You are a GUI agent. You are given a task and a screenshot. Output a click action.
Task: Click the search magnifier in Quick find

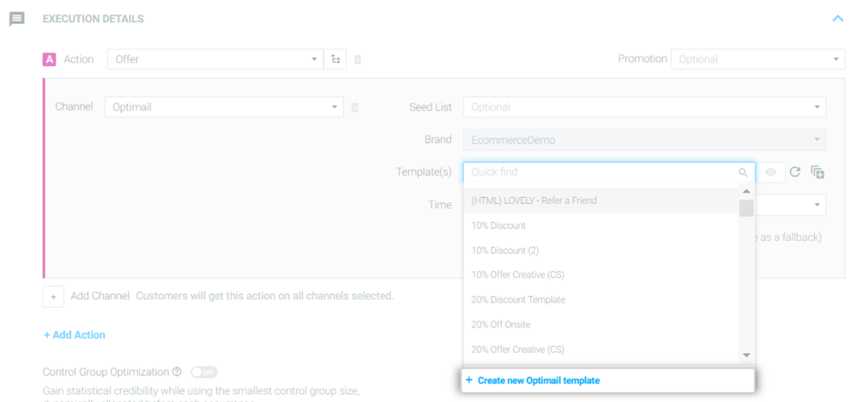pos(743,172)
